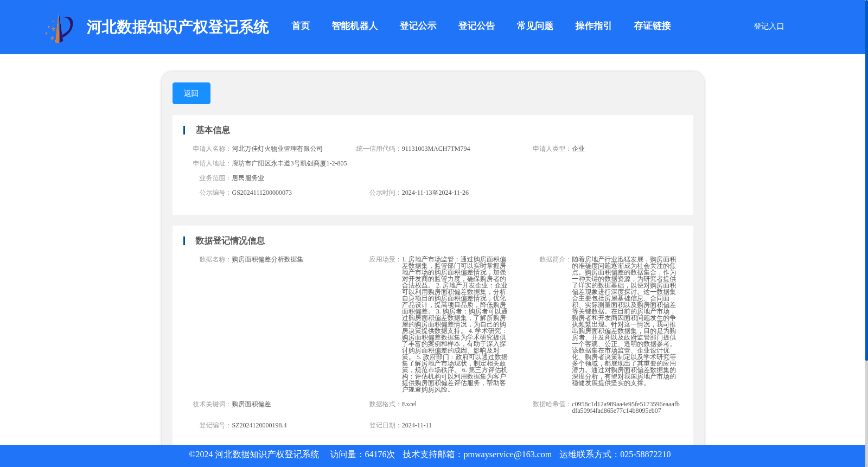This screenshot has width=868, height=467.
Task: Click the 基本信息 section heading
Action: tap(213, 130)
